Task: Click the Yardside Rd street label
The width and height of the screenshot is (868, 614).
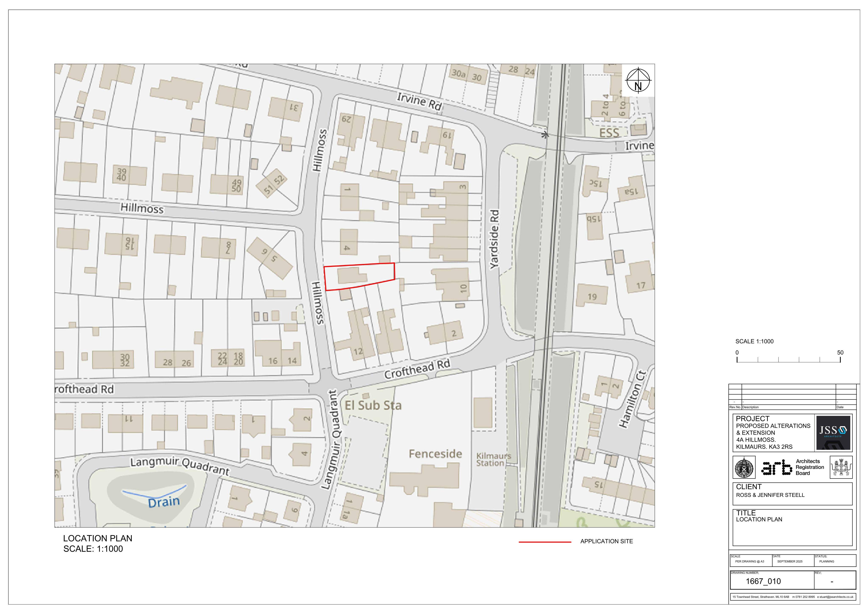Action: [494, 239]
